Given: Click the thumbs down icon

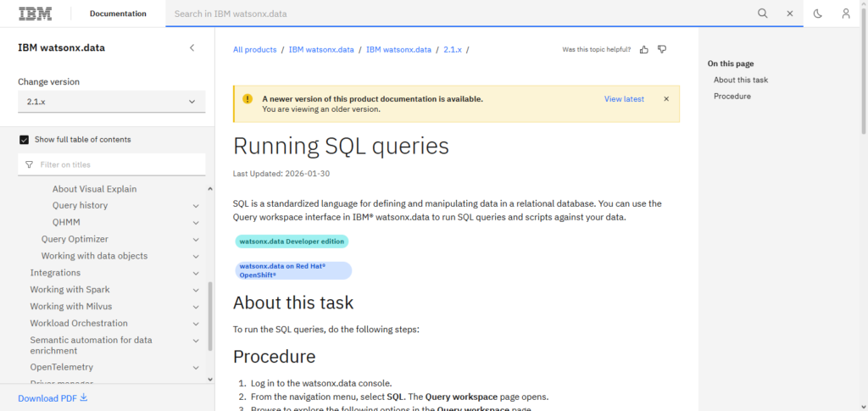Looking at the screenshot, I should [x=661, y=50].
